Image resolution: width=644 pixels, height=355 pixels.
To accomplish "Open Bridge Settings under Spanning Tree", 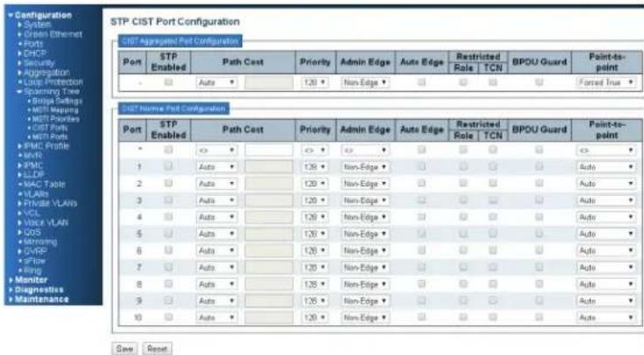I will click(x=55, y=101).
